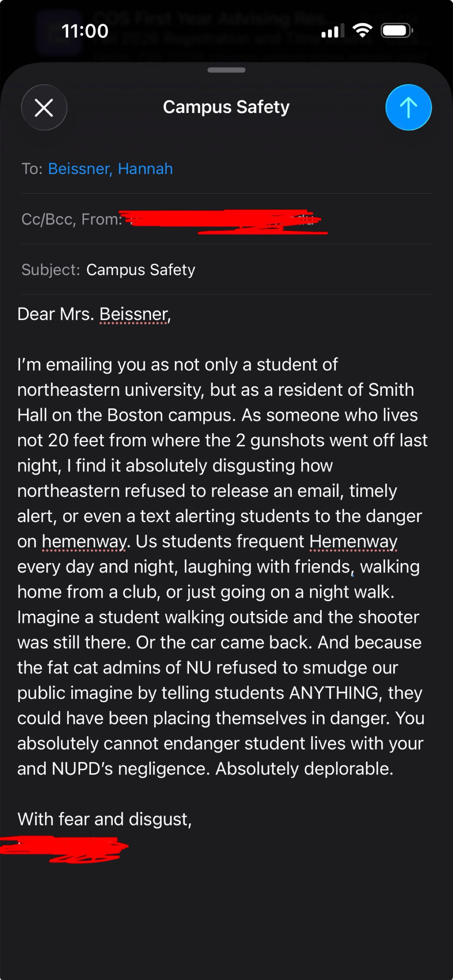Tap the blue send arrow button
The height and width of the screenshot is (980, 453).
coord(408,107)
